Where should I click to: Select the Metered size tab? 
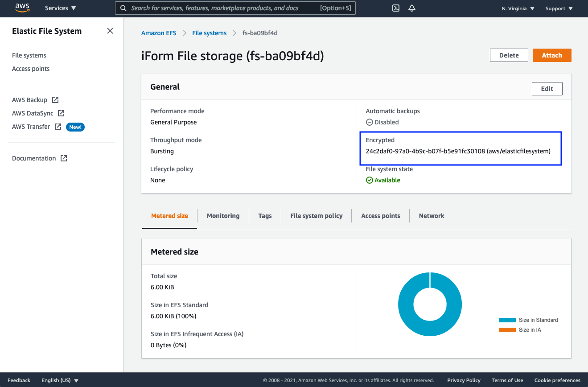coord(169,216)
